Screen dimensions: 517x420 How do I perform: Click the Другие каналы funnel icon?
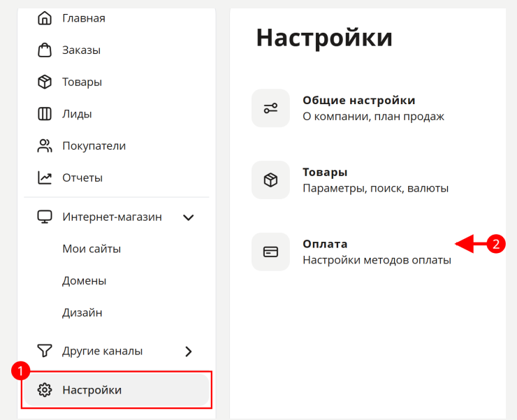45,351
